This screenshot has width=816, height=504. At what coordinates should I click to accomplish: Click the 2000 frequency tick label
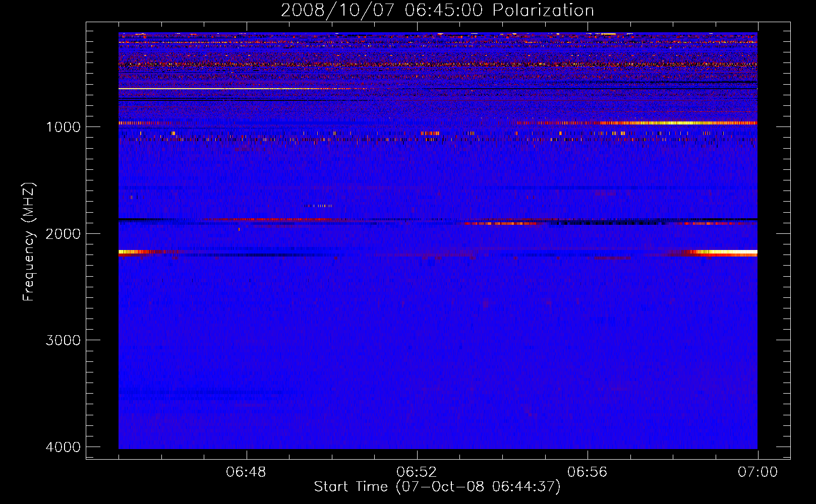point(63,233)
